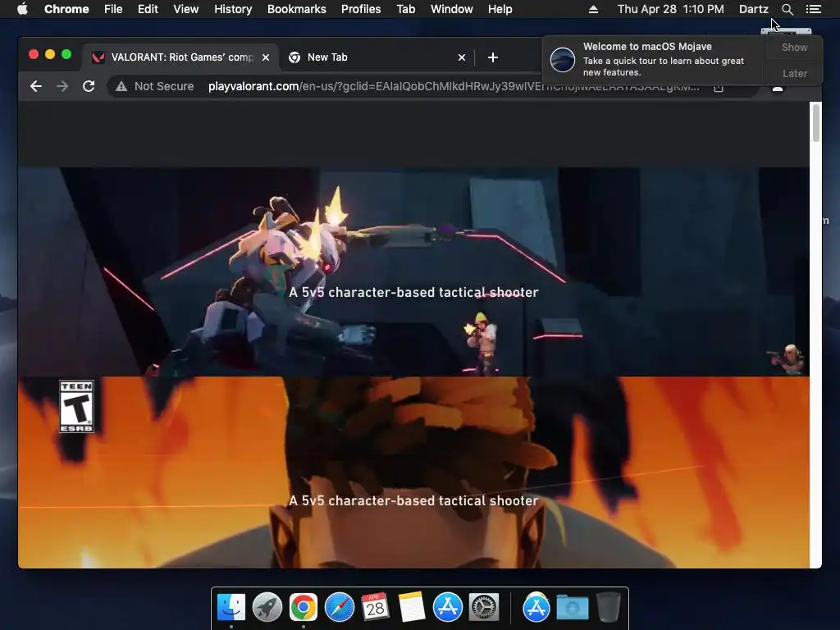Open Safari from the Dock
Viewport: 840px width, 630px height.
click(339, 607)
